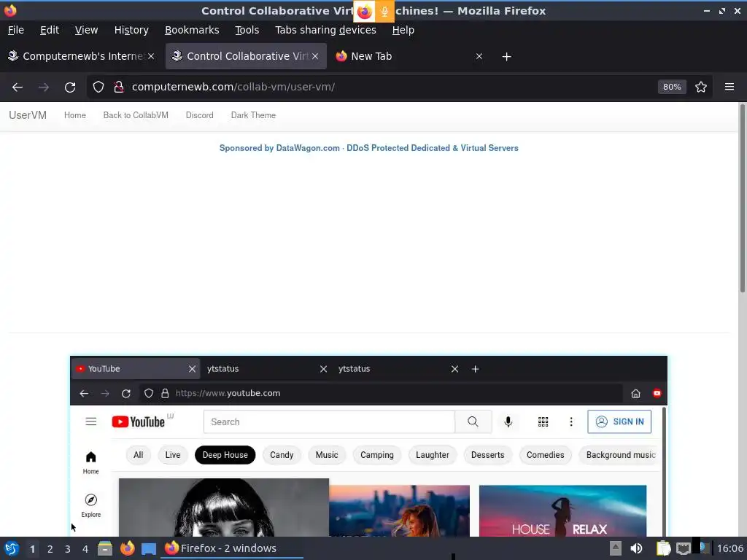Screen dimensions: 747x560
Task: Open the History menu
Action: pos(131,30)
